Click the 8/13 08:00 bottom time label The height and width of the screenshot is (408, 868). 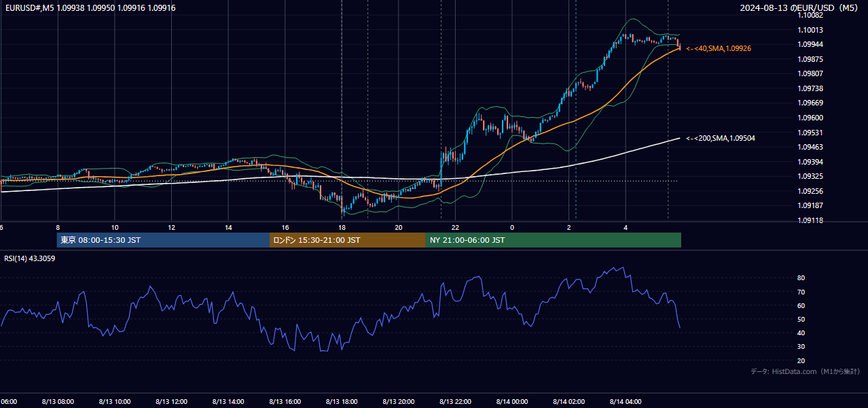(x=58, y=402)
